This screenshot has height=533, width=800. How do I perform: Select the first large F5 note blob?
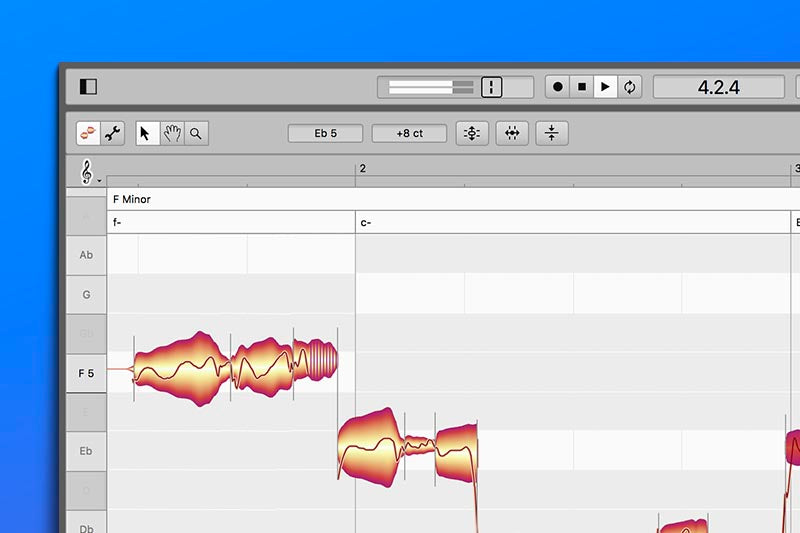(x=182, y=369)
